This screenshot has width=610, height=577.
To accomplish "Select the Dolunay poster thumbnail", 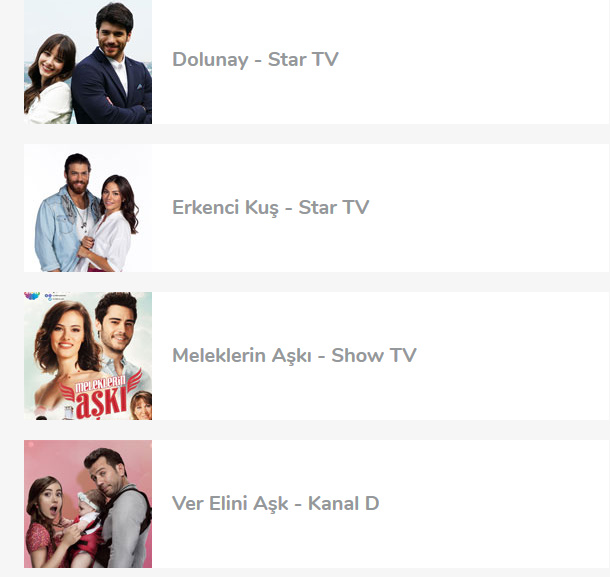I will click(88, 62).
